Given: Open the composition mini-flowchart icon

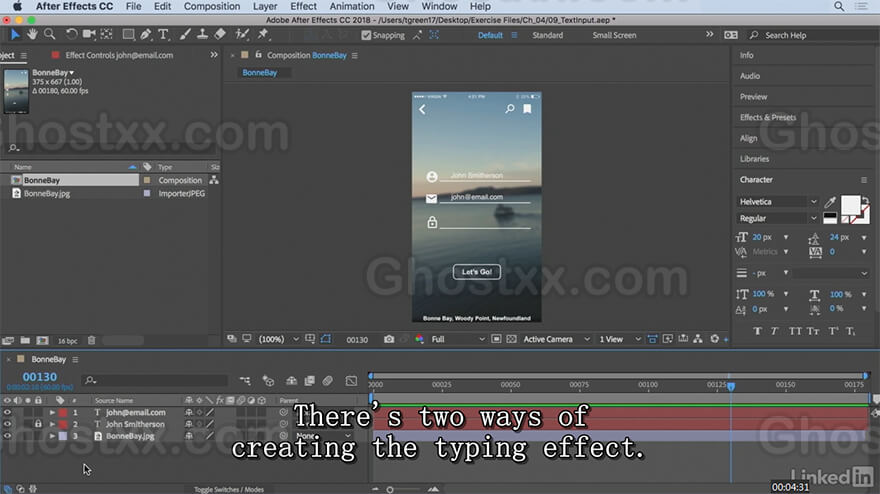Looking at the screenshot, I should coord(245,381).
